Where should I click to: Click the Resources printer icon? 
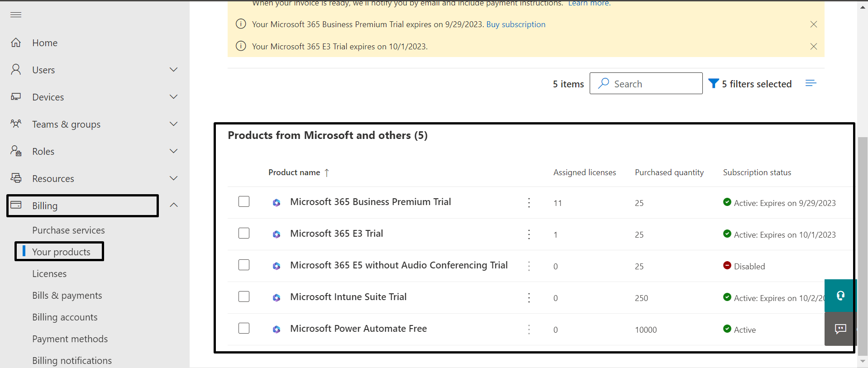coord(16,178)
